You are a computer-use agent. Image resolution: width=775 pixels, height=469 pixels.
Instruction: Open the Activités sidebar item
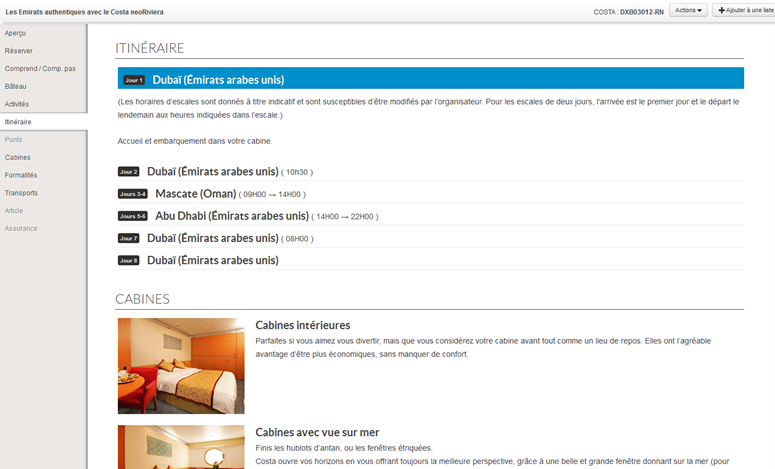pyautogui.click(x=17, y=104)
